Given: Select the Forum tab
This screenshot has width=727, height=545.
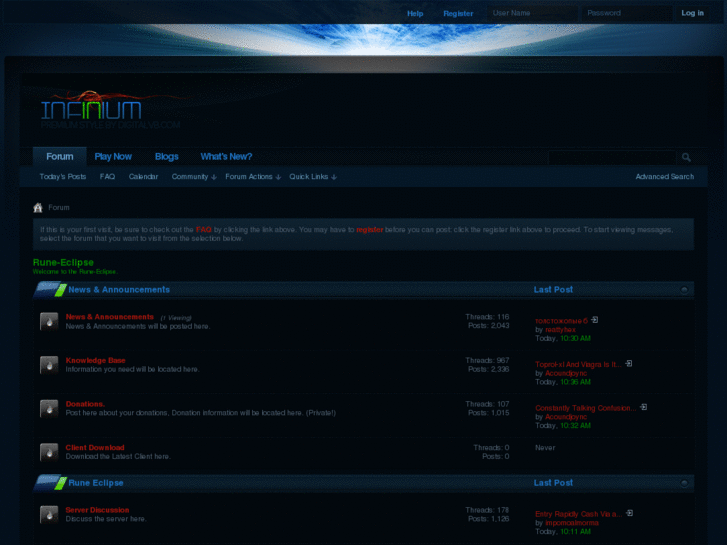Looking at the screenshot, I should pyautogui.click(x=60, y=156).
